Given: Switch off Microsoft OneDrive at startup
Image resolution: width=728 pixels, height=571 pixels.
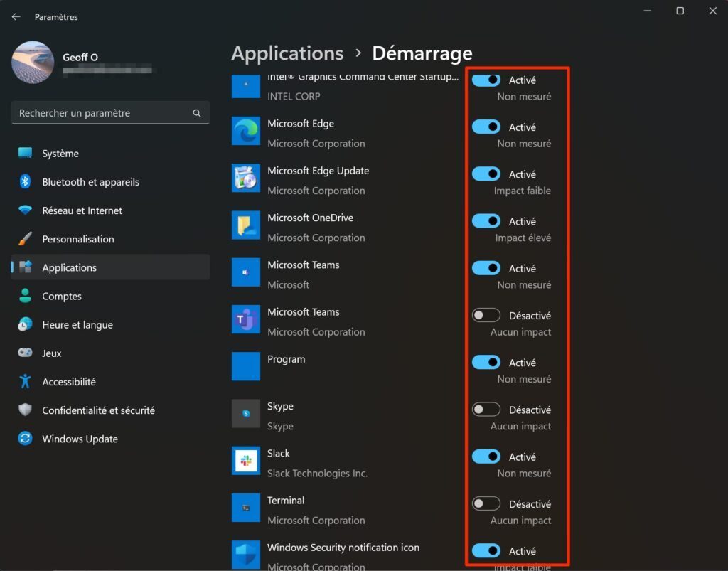Looking at the screenshot, I should click(x=486, y=221).
